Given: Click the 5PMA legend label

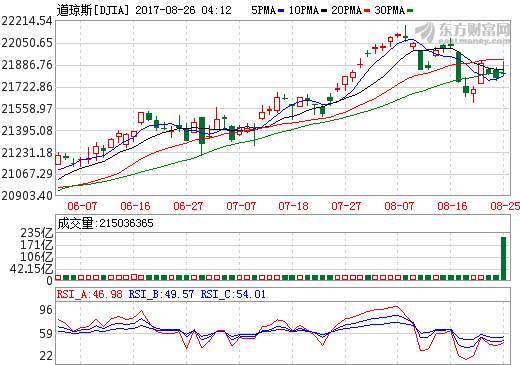Looking at the screenshot, I should coord(263,10).
